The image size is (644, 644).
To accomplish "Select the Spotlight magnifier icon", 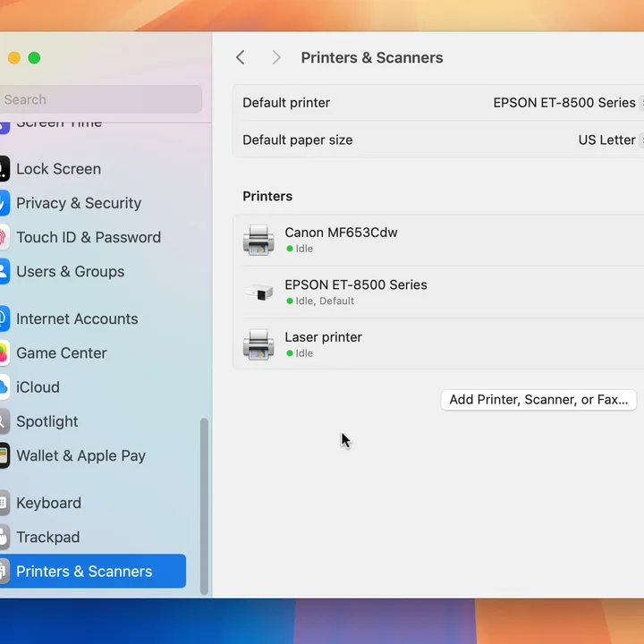I will (x=4, y=421).
